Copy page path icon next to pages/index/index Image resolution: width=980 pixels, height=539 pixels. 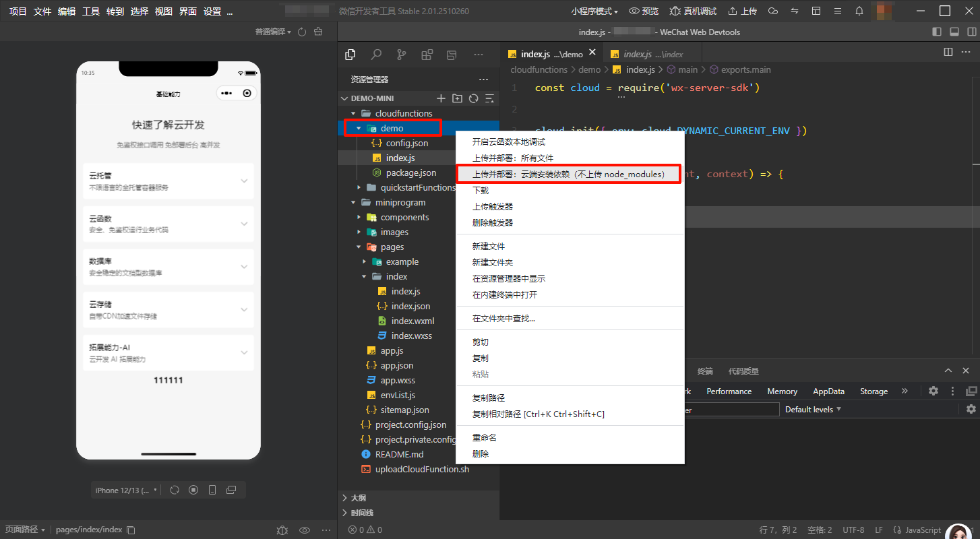131,530
